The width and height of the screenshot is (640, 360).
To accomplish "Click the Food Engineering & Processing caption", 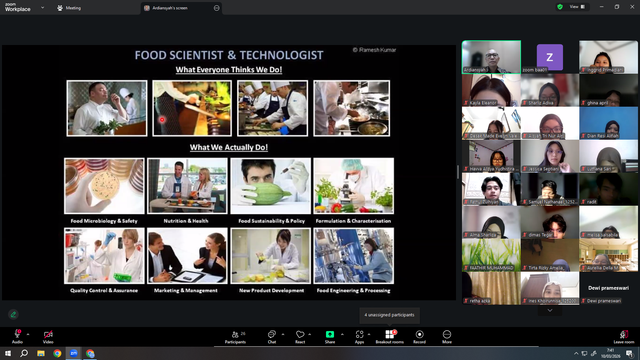I will click(353, 291).
